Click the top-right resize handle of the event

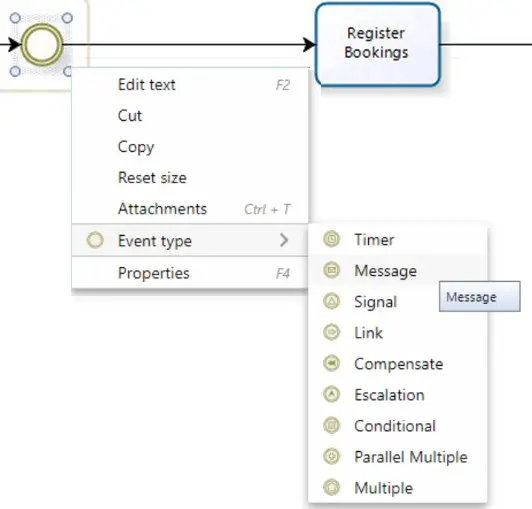point(67,18)
